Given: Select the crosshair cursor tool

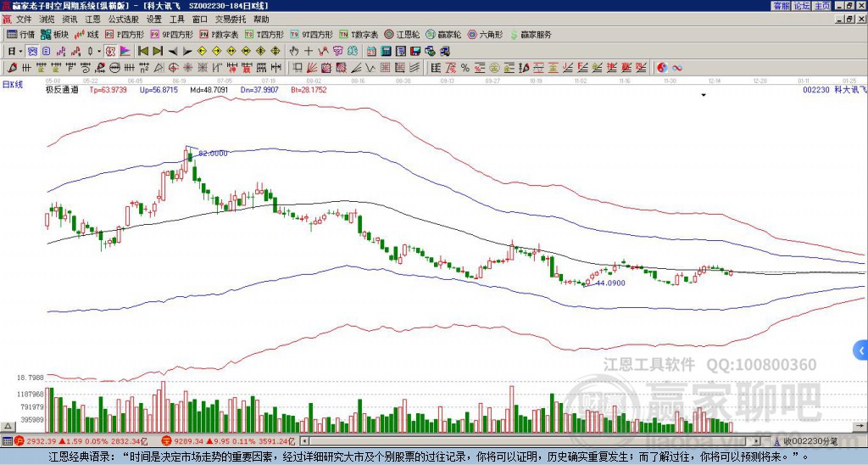Looking at the screenshot, I should pos(309,52).
